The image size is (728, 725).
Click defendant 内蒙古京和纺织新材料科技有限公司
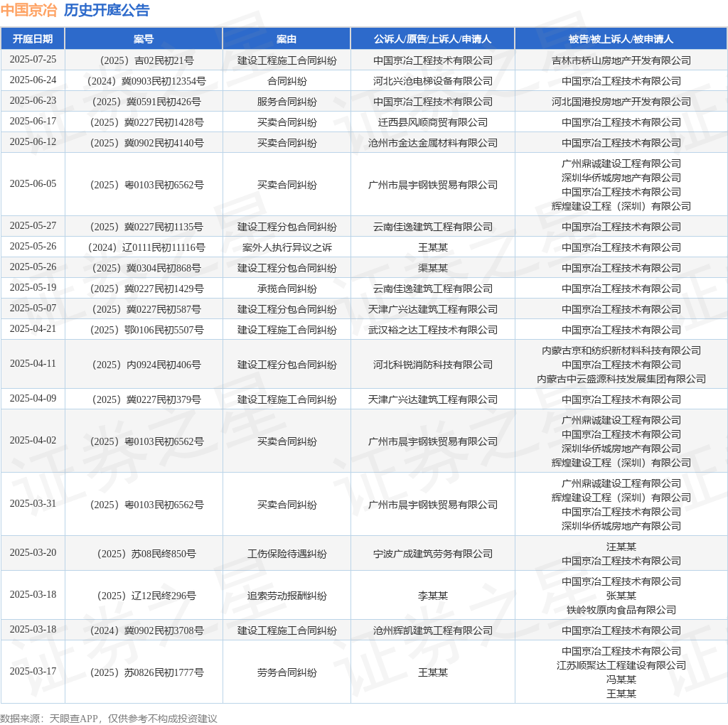(x=621, y=350)
